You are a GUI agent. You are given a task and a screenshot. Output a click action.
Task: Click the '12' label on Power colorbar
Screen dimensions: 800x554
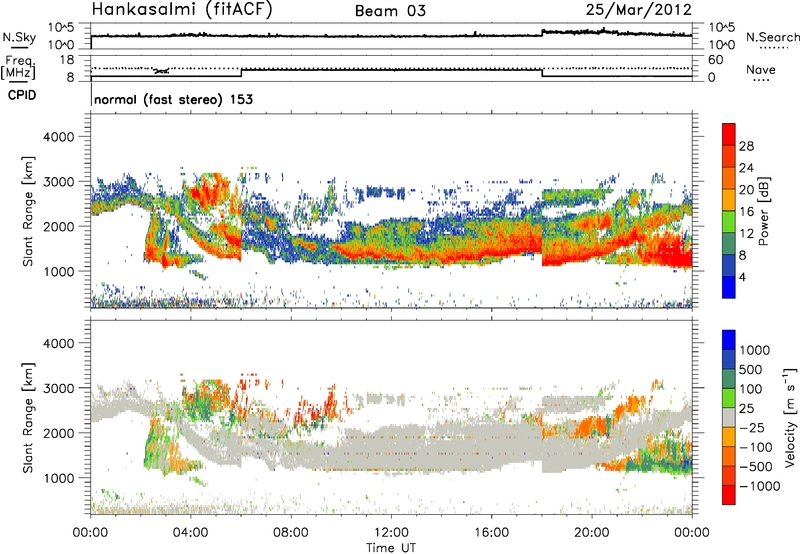pos(746,234)
